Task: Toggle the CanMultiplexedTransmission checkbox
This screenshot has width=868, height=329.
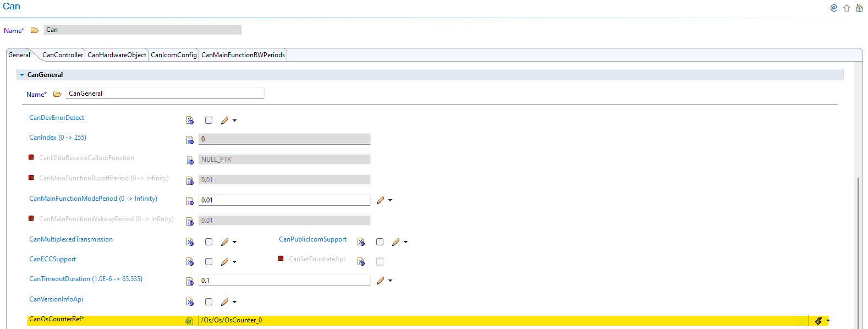Action: click(208, 242)
